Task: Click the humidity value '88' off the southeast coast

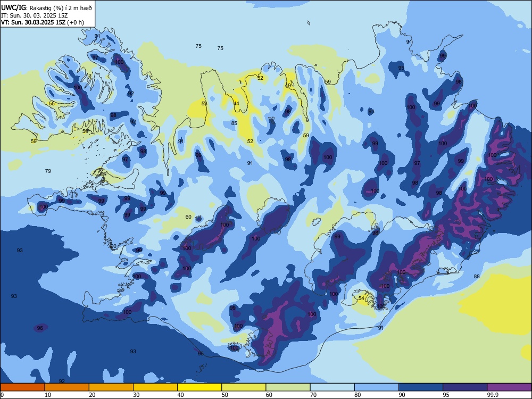Action: [x=477, y=276]
